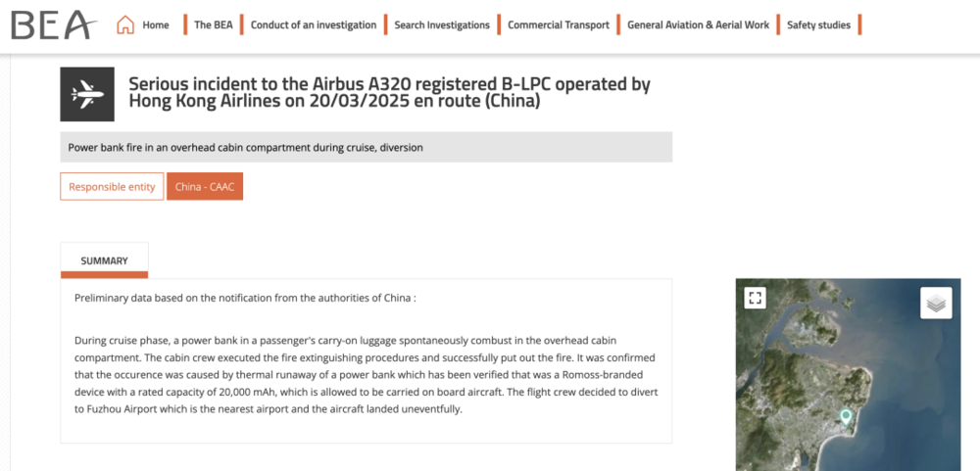This screenshot has height=471, width=980.
Task: Go to Search Investigations
Action: click(x=442, y=25)
